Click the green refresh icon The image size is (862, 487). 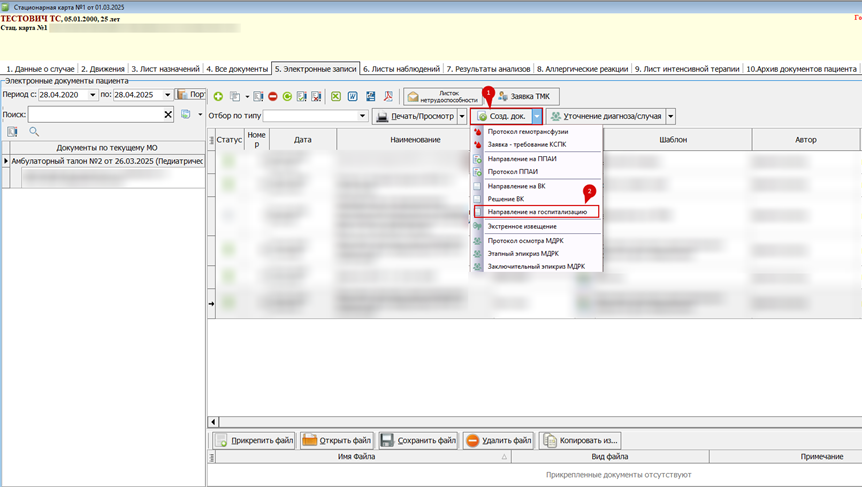287,96
